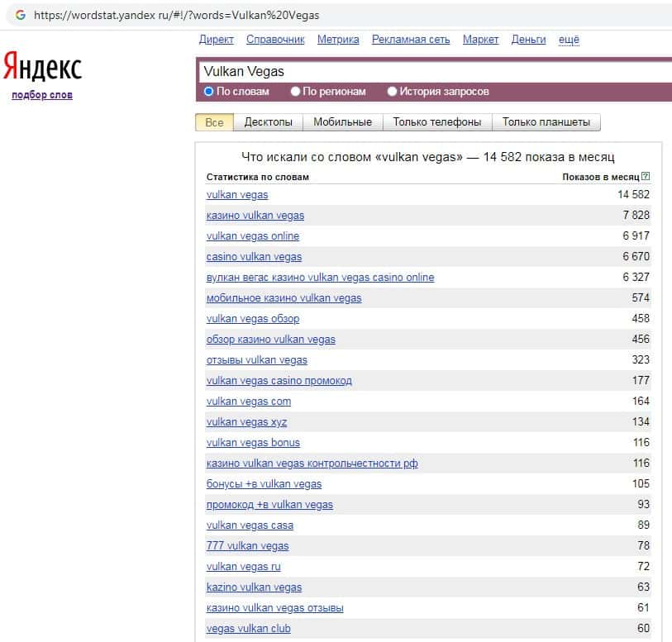The height and width of the screenshot is (642, 672).
Task: Switch to the Мобильные tab
Action: pyautogui.click(x=342, y=122)
